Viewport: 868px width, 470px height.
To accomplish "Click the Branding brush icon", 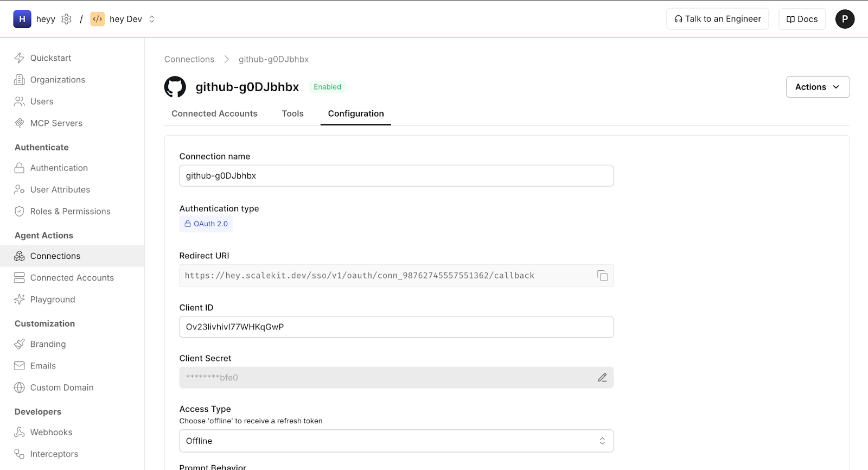I will pyautogui.click(x=20, y=344).
